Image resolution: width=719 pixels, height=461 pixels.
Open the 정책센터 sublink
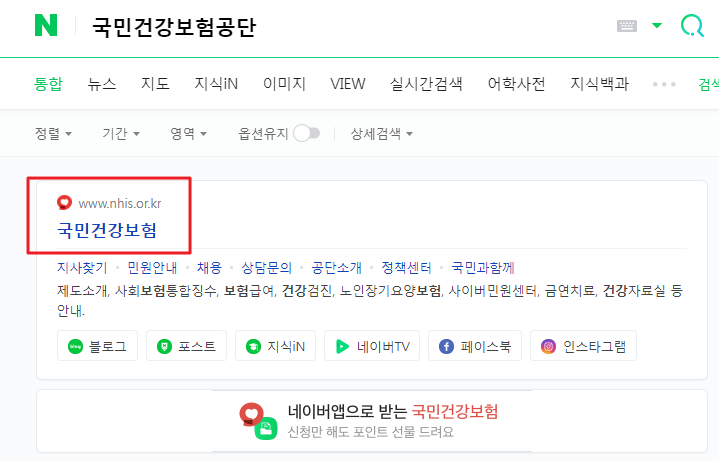pos(406,267)
